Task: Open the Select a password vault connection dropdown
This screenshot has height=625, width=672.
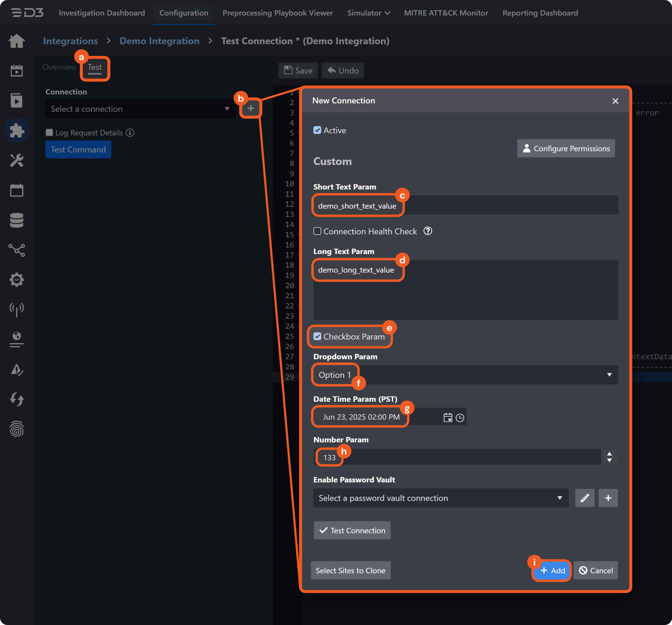Action: point(441,498)
